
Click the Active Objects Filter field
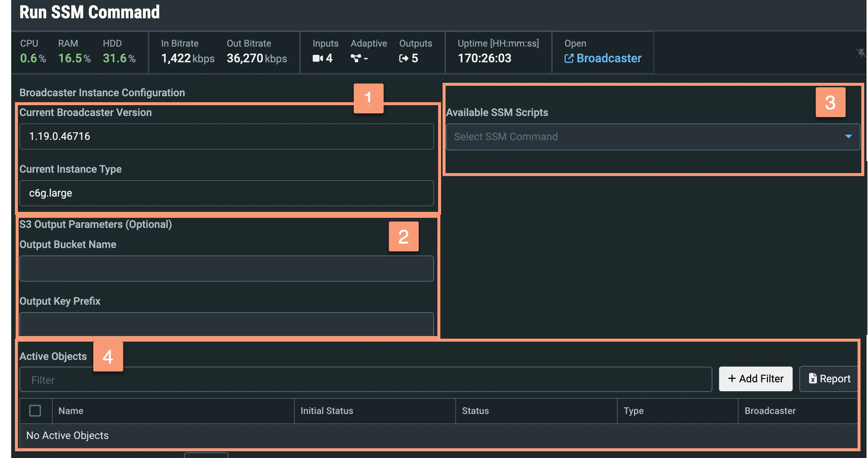366,380
